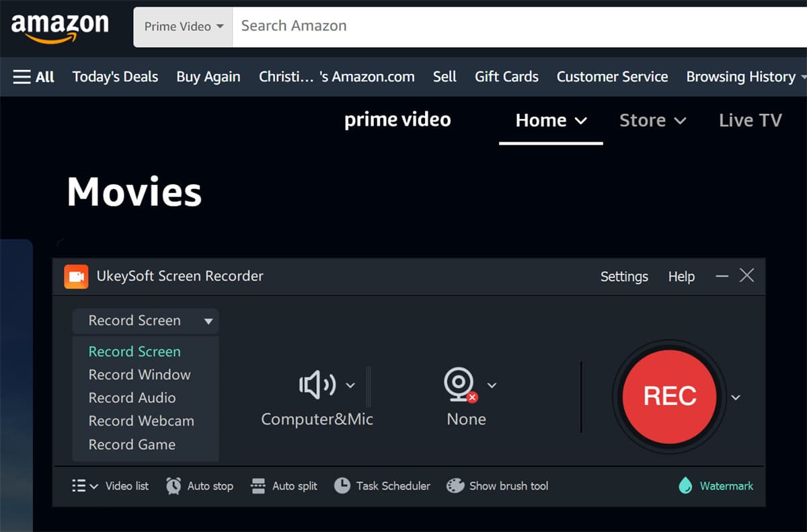Image resolution: width=807 pixels, height=532 pixels.
Task: Expand the Browsing History dropdown
Action: click(746, 77)
